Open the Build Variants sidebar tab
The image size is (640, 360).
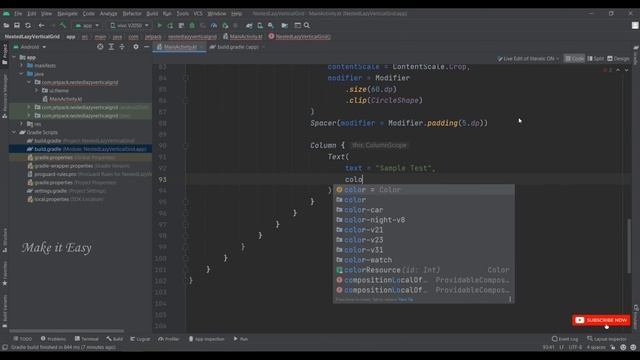4,311
